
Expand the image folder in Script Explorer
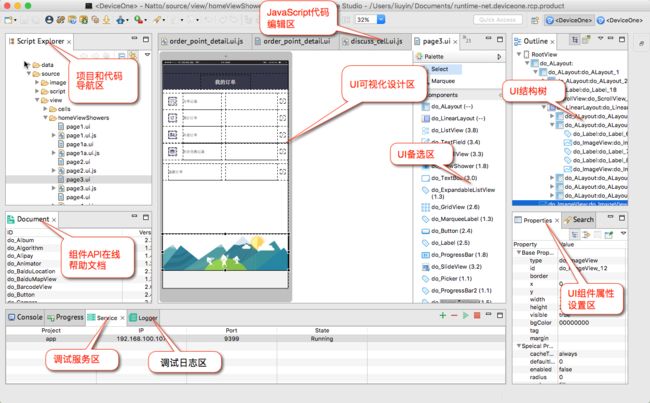pyautogui.click(x=37, y=83)
